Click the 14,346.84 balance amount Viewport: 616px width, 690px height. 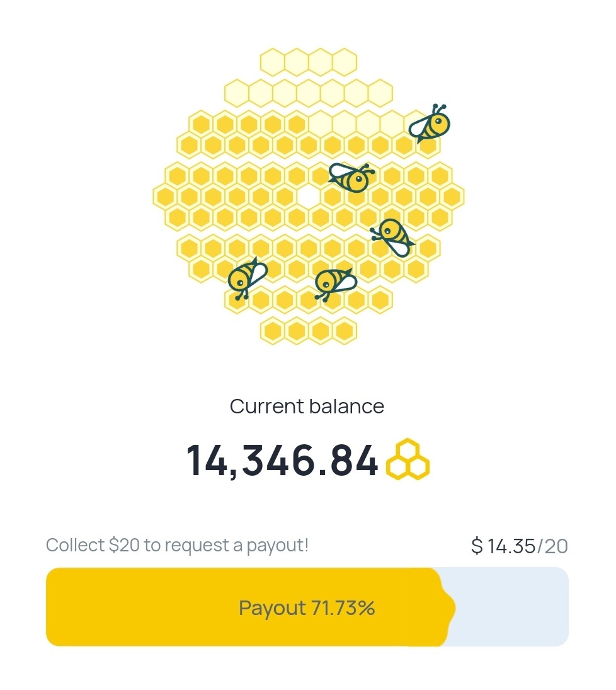pos(282,460)
